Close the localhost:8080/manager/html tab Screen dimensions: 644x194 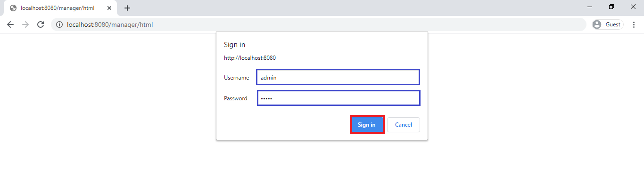click(x=109, y=8)
